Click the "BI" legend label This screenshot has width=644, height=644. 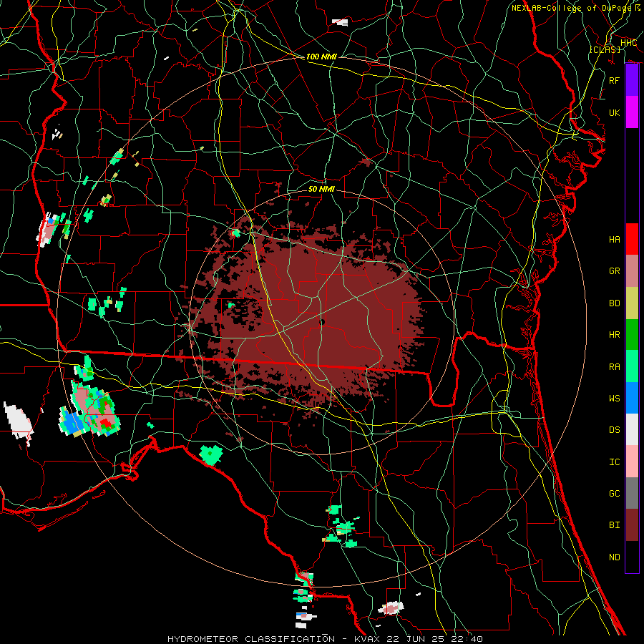pos(615,525)
